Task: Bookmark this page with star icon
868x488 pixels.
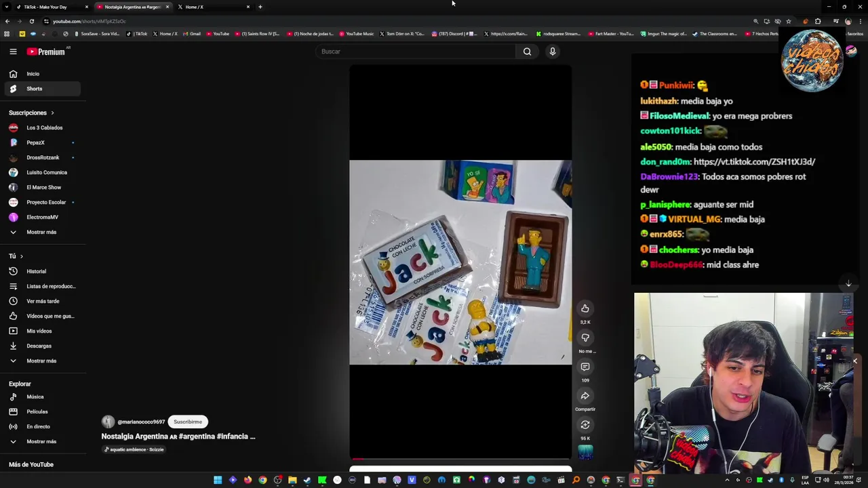Action: [x=788, y=21]
